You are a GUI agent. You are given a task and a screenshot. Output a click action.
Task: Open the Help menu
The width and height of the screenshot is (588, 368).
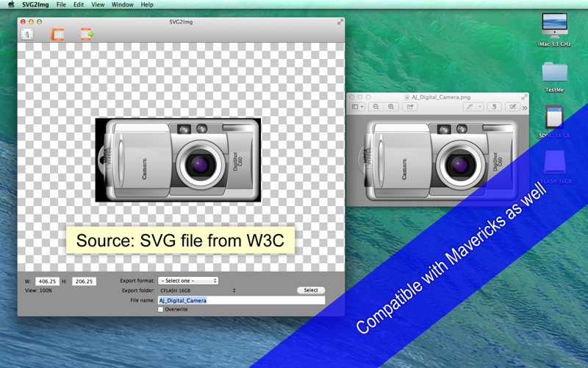(147, 4)
